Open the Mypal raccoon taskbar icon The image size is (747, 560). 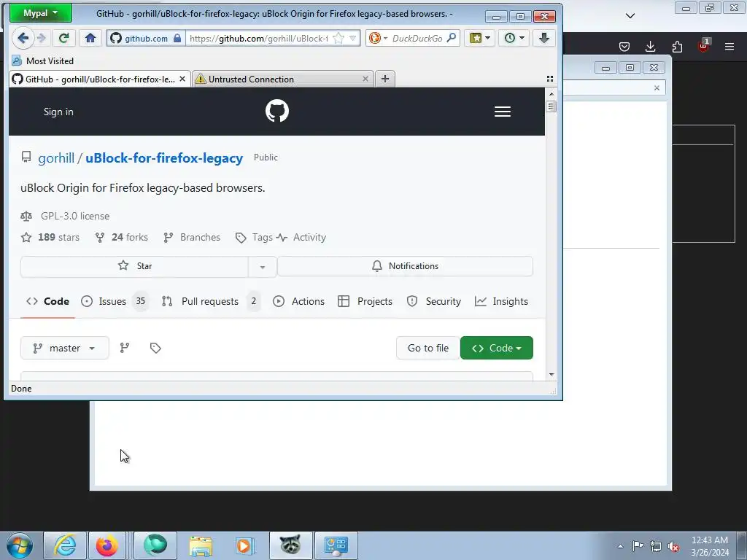[290, 545]
